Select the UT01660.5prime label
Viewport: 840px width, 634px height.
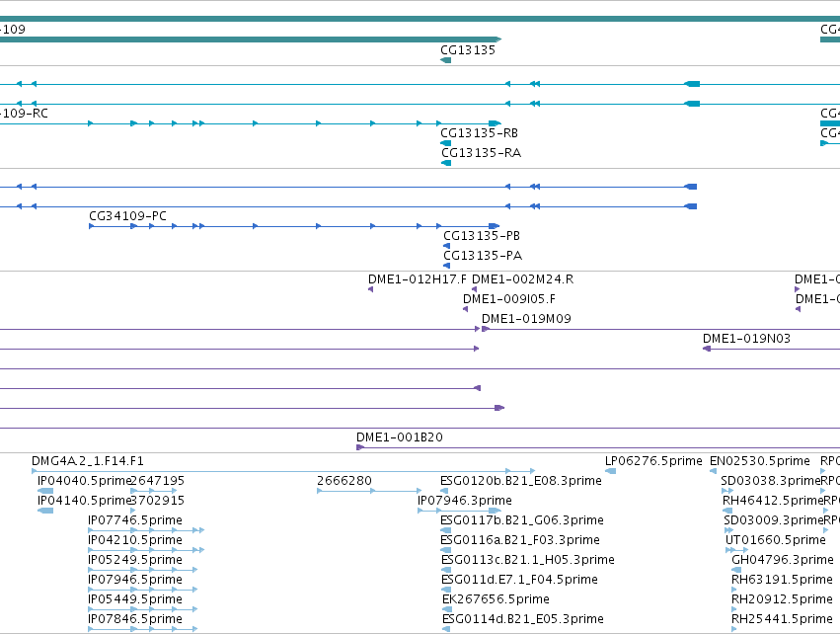[x=776, y=540]
